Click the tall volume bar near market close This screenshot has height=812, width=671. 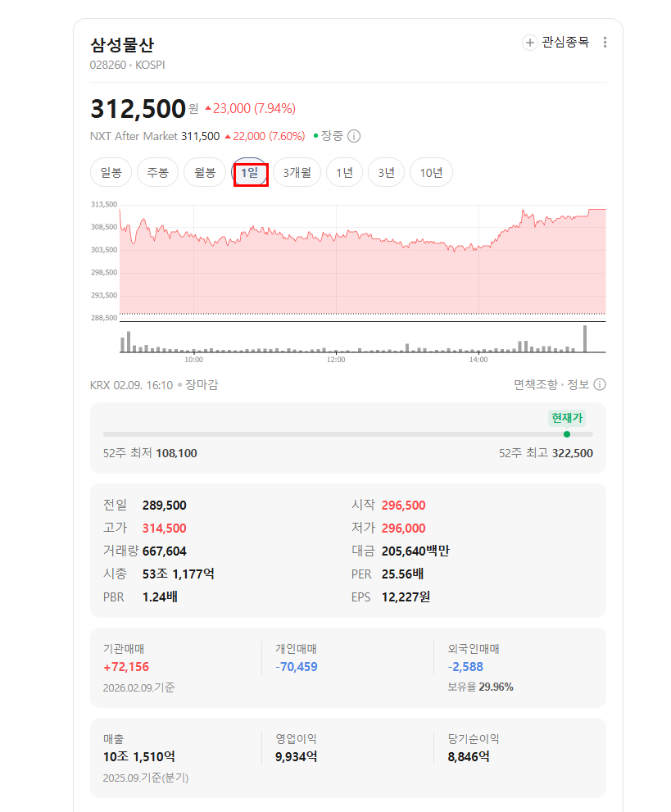[585, 338]
